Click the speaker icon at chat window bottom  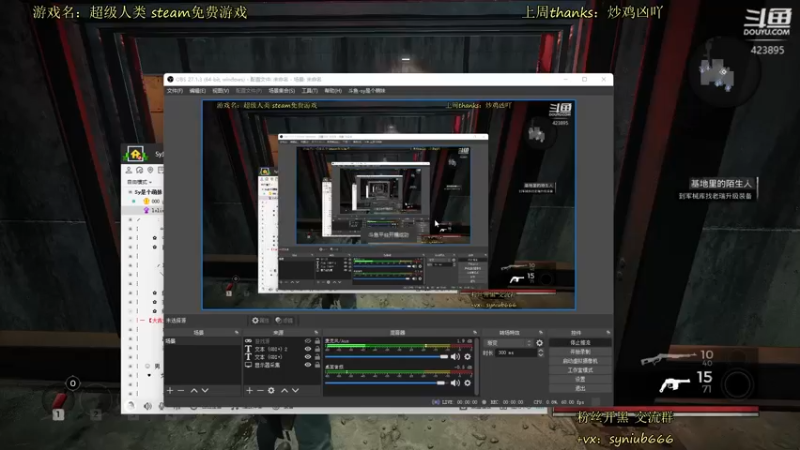tap(147, 406)
